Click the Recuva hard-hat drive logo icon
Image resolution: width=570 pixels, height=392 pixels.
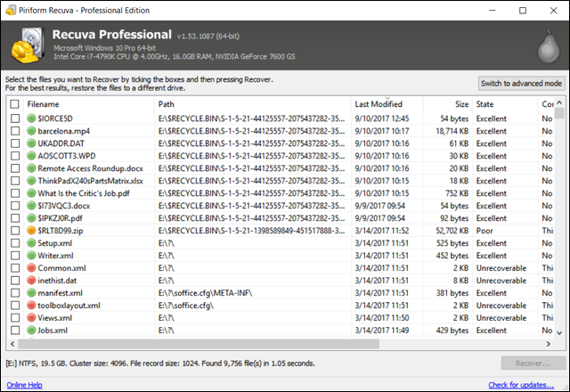point(28,45)
